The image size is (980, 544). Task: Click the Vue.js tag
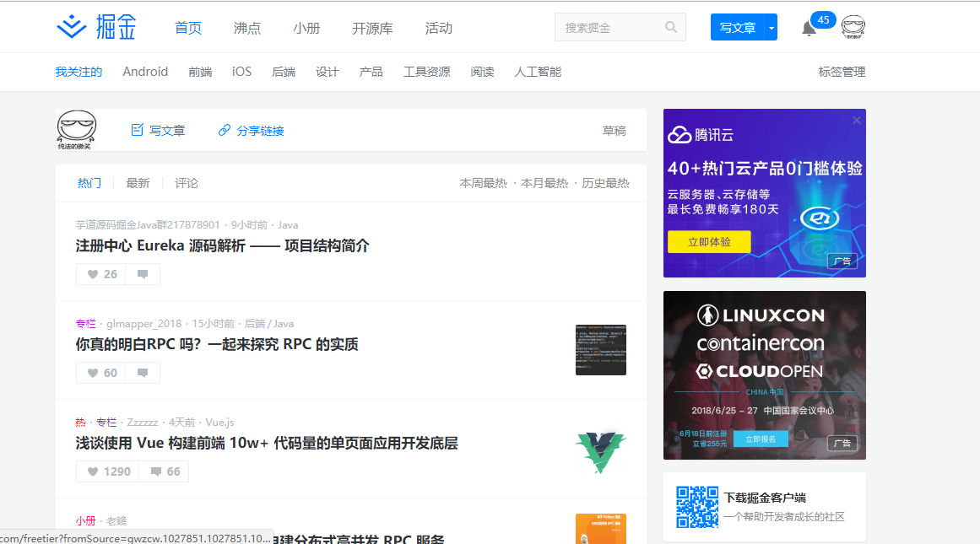coord(220,423)
